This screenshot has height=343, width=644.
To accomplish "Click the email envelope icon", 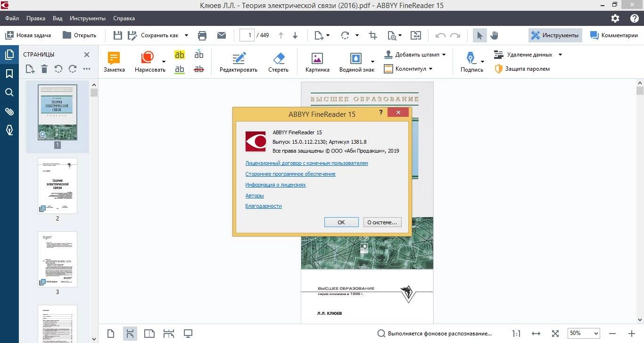I will click(x=222, y=35).
